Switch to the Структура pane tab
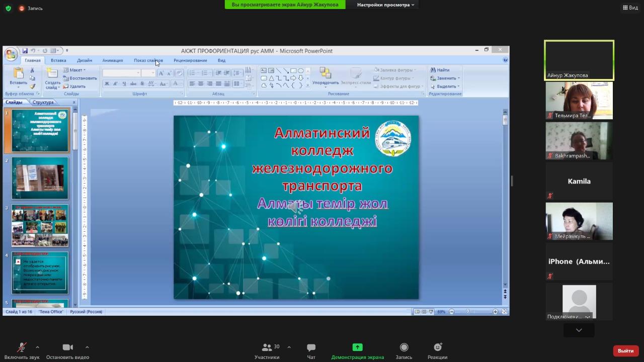This screenshot has width=644, height=362. [43, 102]
